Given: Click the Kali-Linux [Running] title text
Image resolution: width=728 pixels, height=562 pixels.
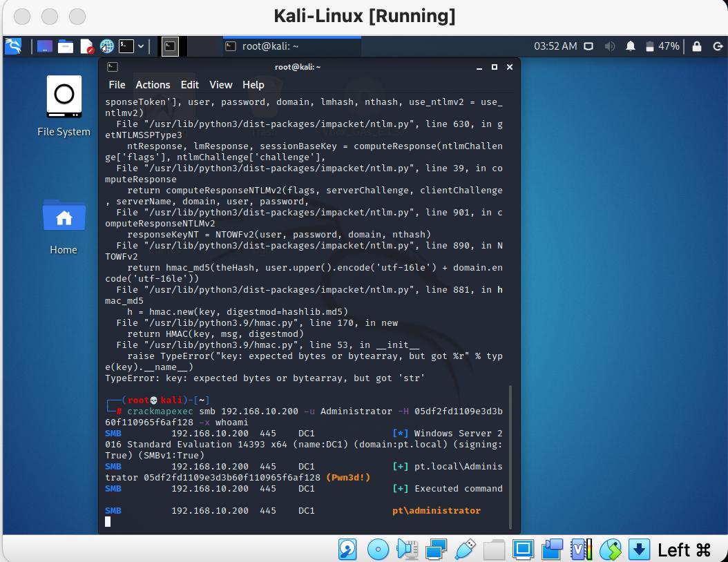Looking at the screenshot, I should click(x=365, y=17).
